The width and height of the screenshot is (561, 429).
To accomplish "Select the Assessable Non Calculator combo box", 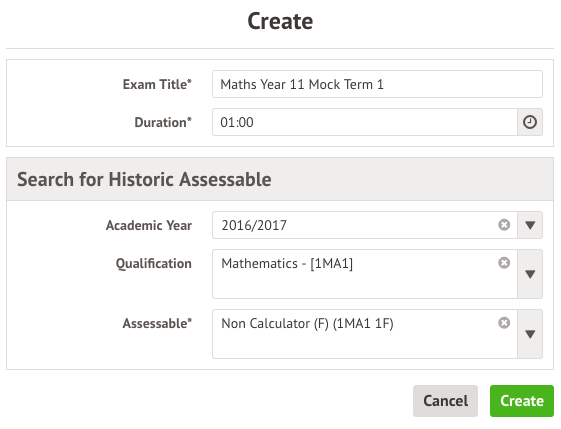I will 365,334.
